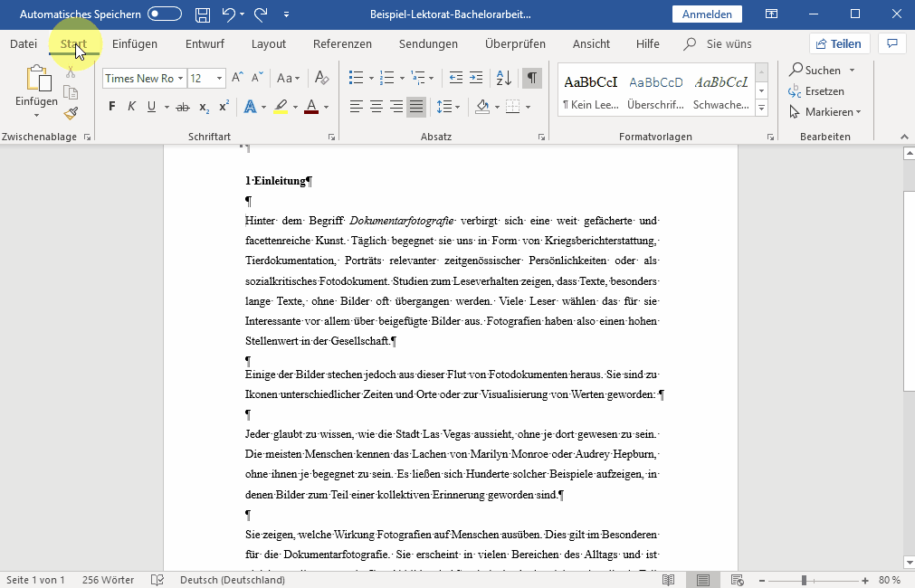Copy the selection with the copy icon
The image size is (915, 588).
(71, 92)
